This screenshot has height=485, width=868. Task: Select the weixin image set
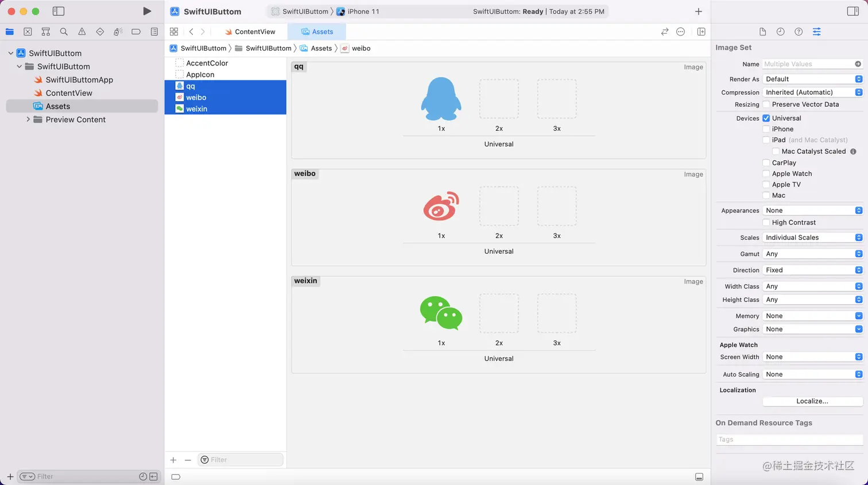click(x=197, y=108)
